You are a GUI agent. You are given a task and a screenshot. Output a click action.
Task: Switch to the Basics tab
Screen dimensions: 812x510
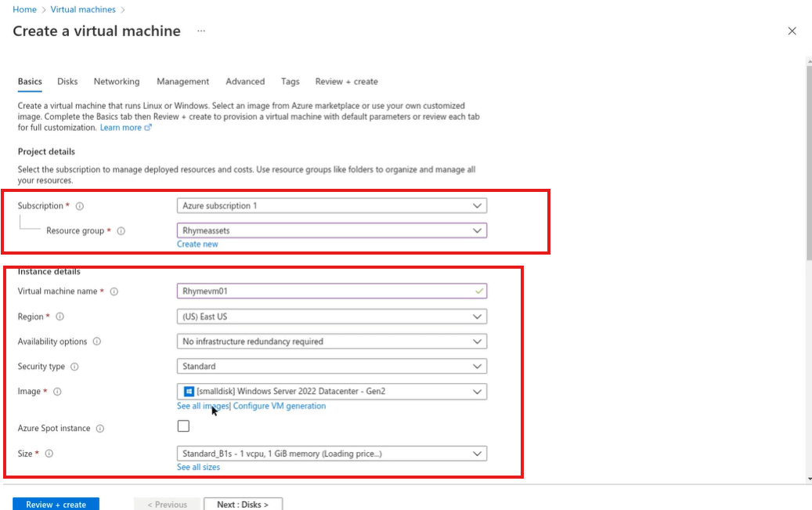(x=30, y=82)
